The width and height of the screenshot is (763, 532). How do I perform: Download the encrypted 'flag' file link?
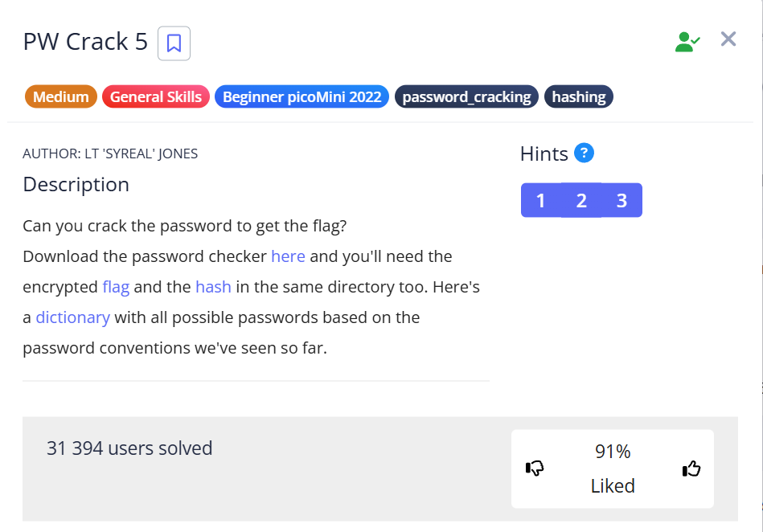(116, 287)
